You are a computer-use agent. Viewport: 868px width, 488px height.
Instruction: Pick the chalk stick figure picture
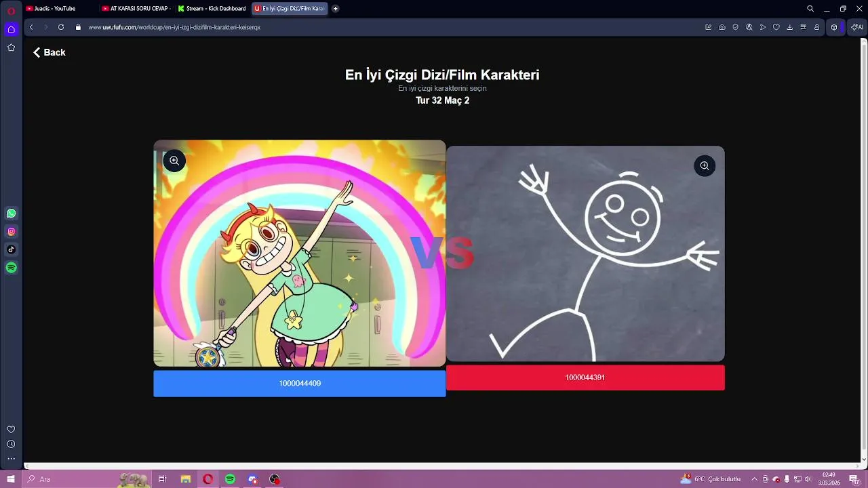click(585, 253)
